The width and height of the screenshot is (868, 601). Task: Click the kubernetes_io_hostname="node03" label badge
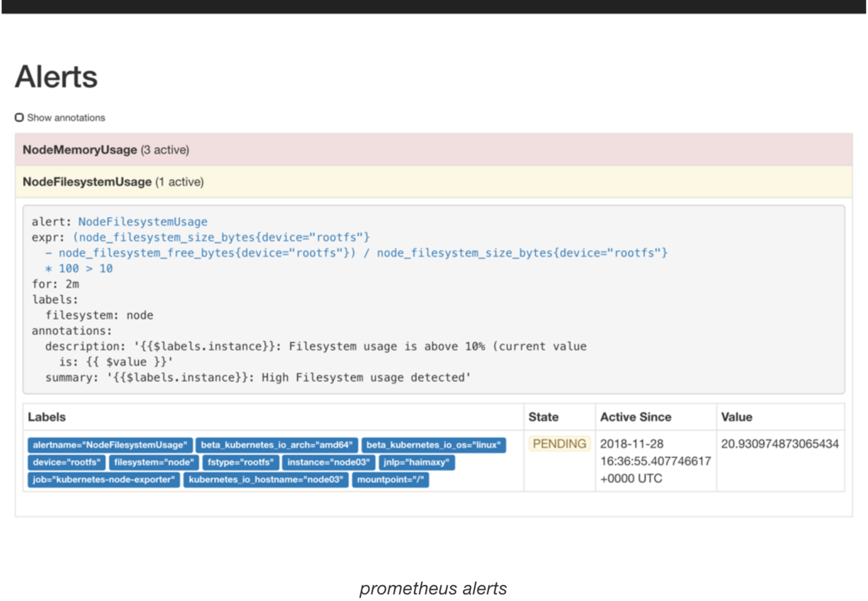tap(266, 480)
